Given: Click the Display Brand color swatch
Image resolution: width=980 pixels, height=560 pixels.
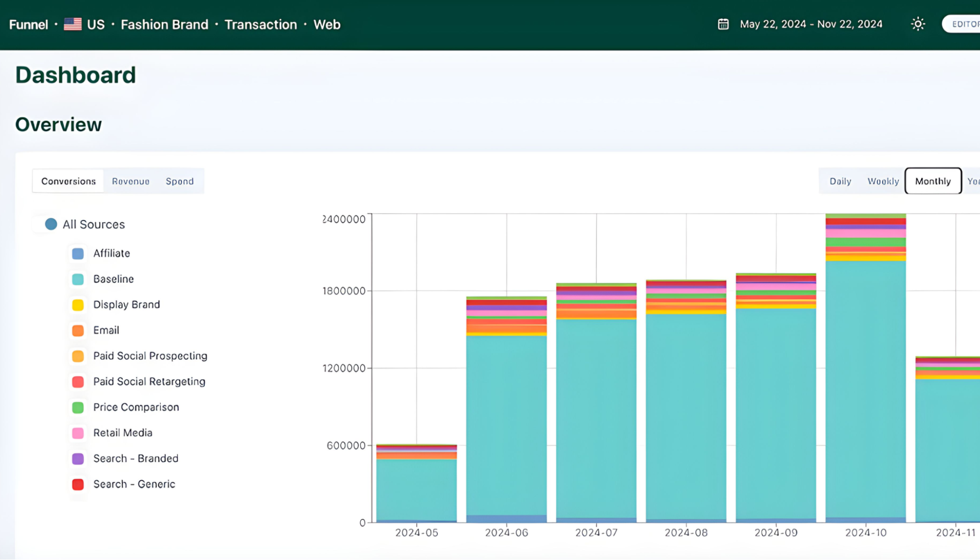Looking at the screenshot, I should (77, 304).
